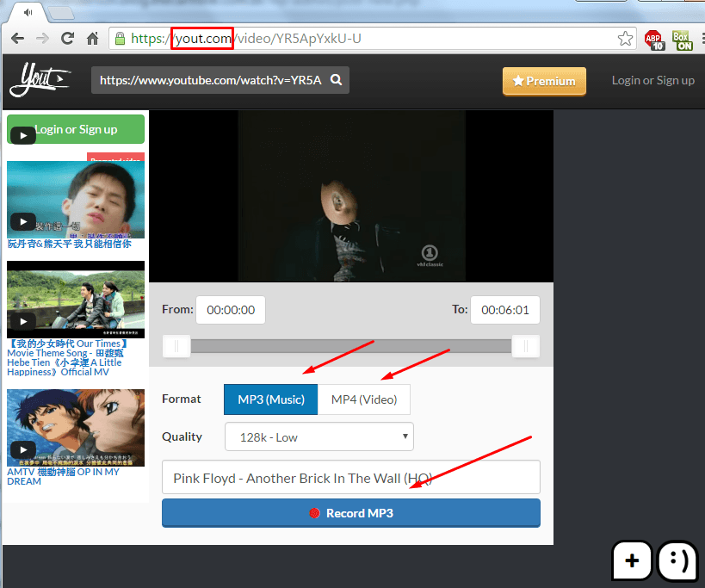Open Our Times Movie Theme Song link
Screen dimensions: 705x588
coord(67,358)
